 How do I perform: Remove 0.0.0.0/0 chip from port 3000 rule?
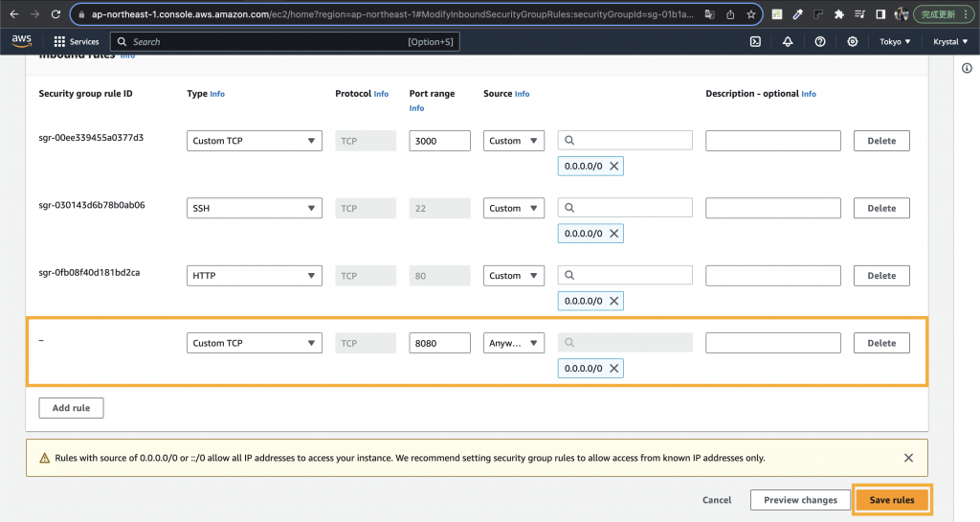(x=613, y=166)
